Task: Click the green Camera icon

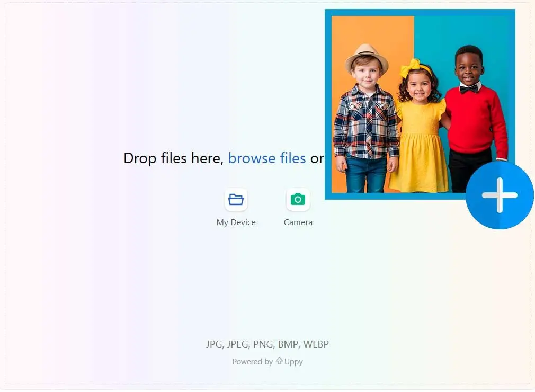Action: point(298,200)
